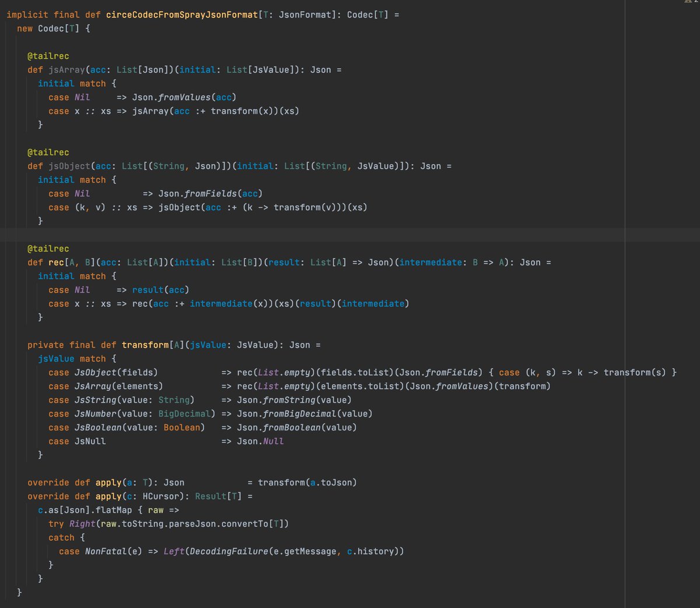Click the jsObject name in its definition
700x608 pixels.
pos(69,166)
